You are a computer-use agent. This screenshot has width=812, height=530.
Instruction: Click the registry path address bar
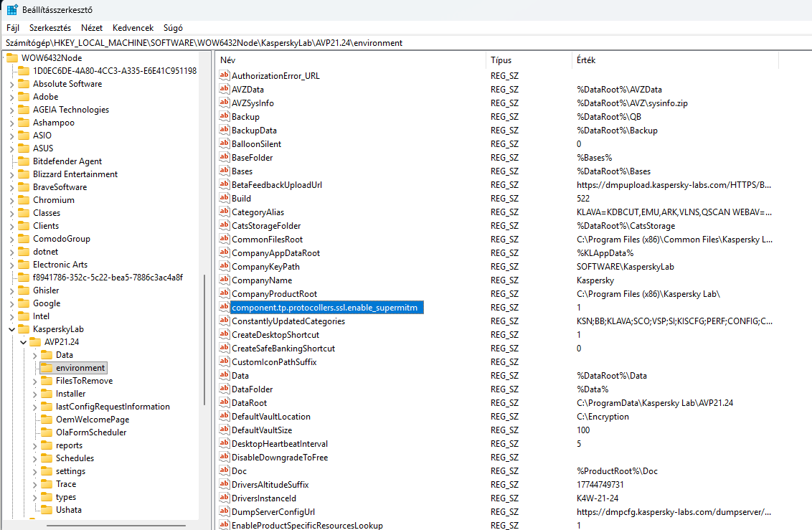click(406, 43)
